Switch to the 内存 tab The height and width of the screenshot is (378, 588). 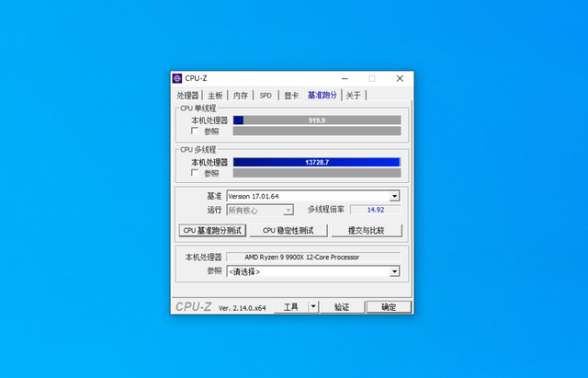point(241,96)
